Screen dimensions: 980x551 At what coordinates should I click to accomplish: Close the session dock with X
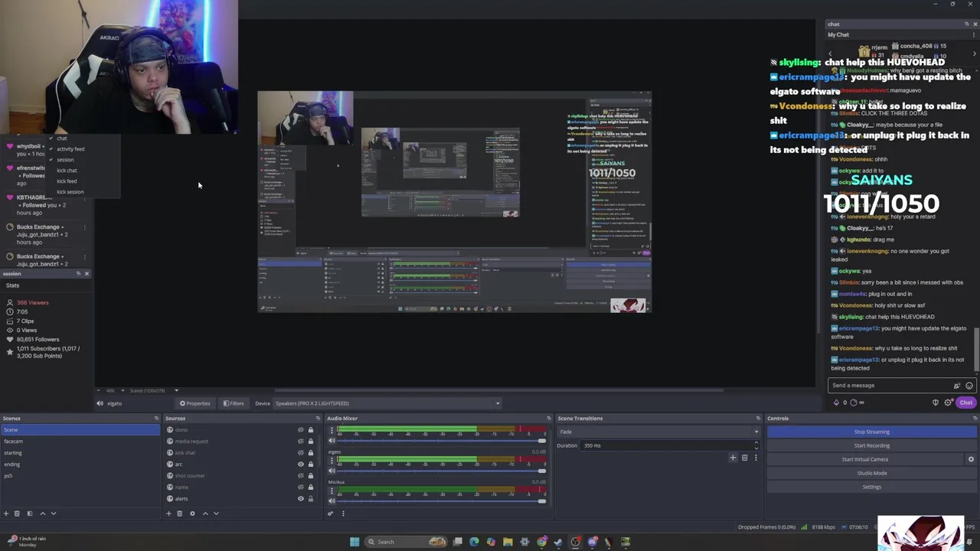pyautogui.click(x=87, y=273)
